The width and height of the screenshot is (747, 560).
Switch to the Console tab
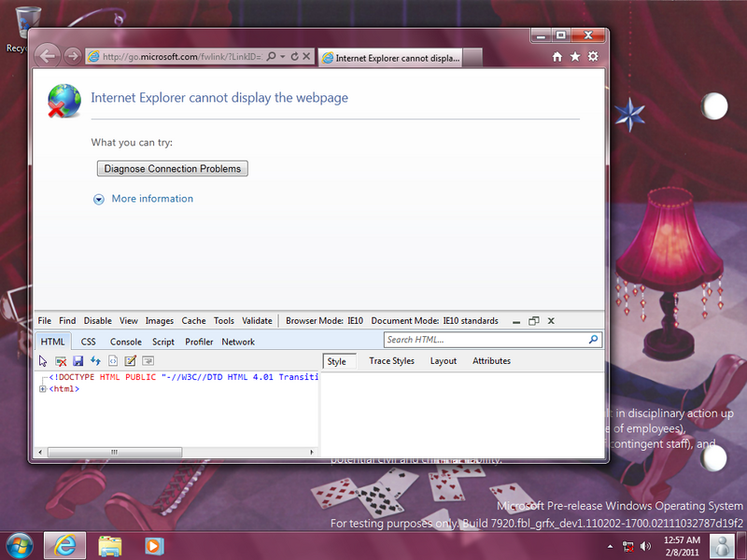click(x=126, y=342)
